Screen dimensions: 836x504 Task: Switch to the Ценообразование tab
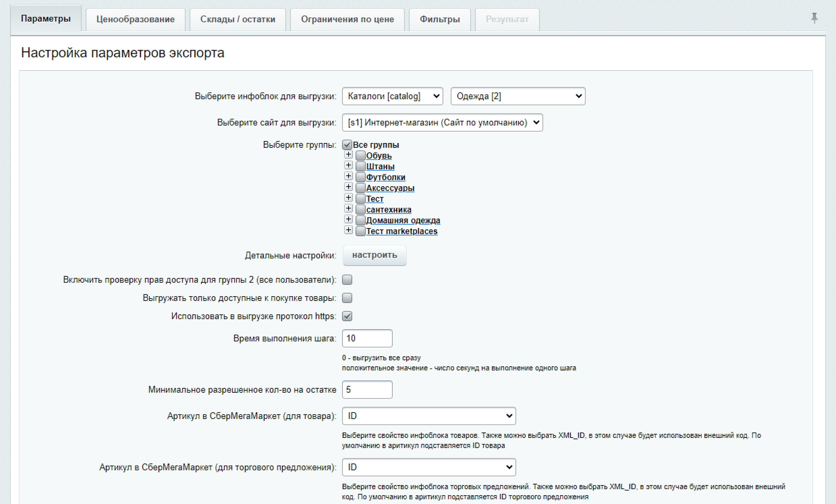[135, 19]
